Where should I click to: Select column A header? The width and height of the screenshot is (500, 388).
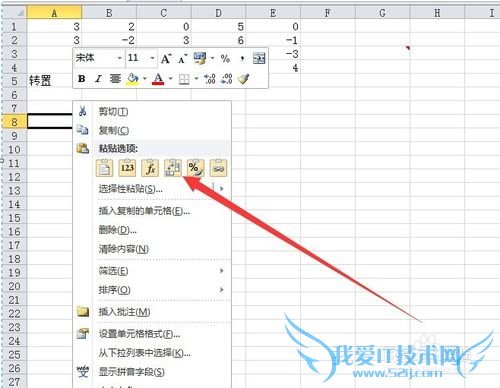[x=54, y=13]
